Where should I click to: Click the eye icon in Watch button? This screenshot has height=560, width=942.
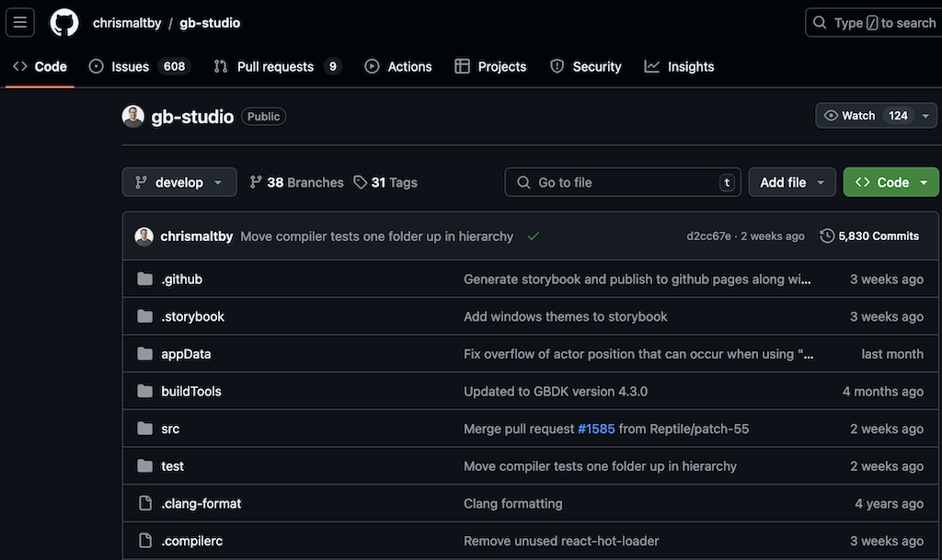tap(831, 115)
